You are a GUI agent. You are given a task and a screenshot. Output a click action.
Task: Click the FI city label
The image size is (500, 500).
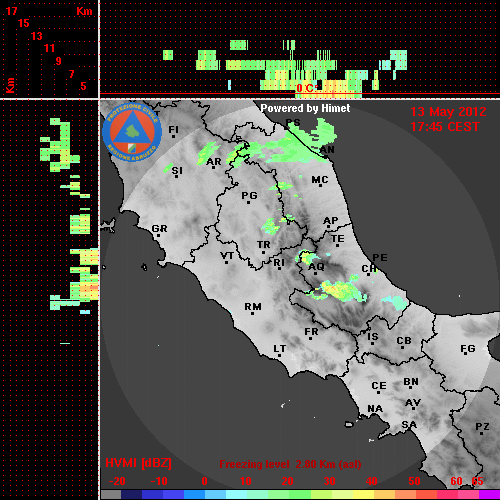coord(173,129)
